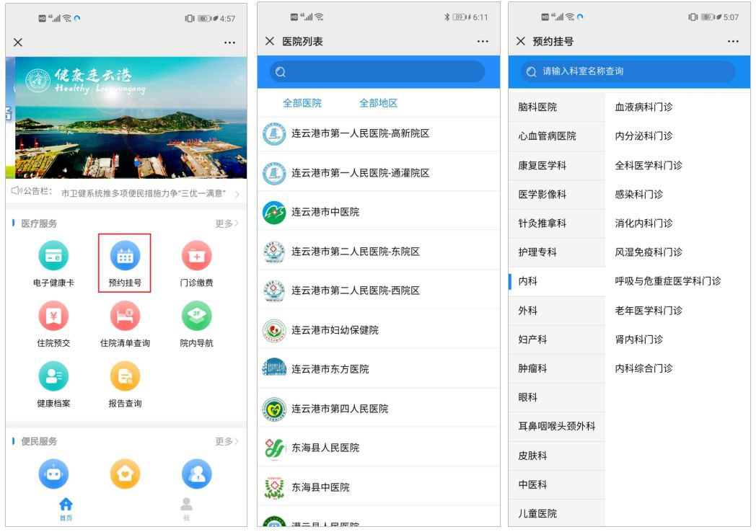Choose 内科综合门诊 clinic
The width and height of the screenshot is (756, 532).
(x=643, y=368)
